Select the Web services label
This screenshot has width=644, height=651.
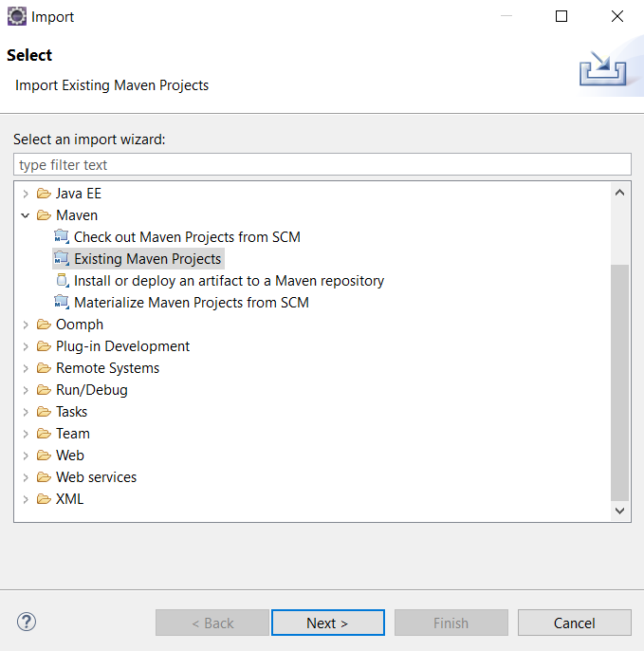tap(97, 477)
